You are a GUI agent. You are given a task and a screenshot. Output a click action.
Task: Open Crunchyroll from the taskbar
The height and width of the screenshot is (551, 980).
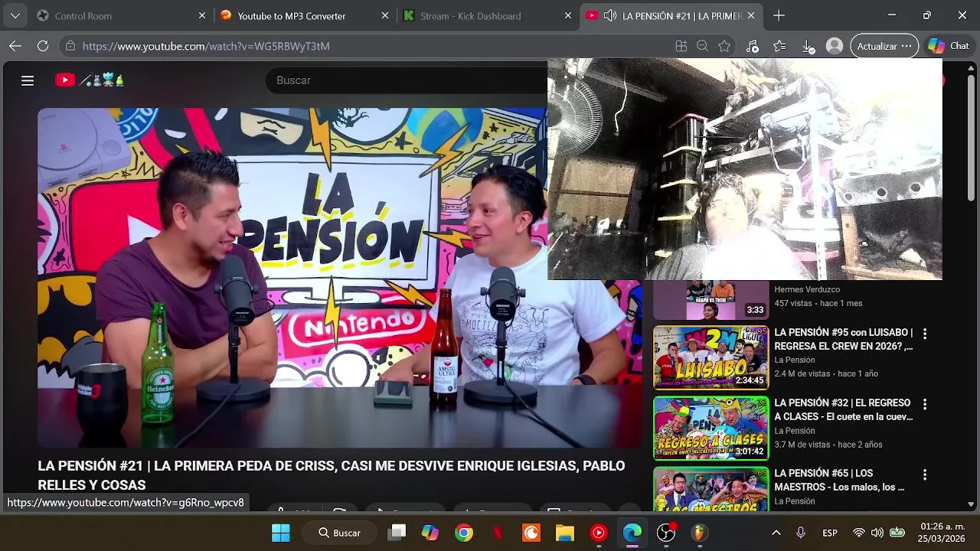[531, 533]
